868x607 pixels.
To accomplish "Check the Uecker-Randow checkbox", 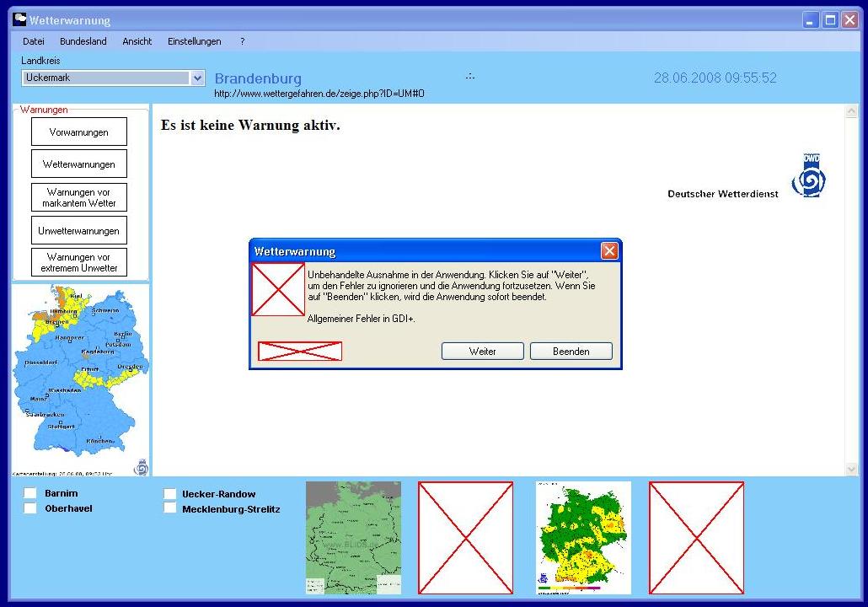I will [x=170, y=494].
